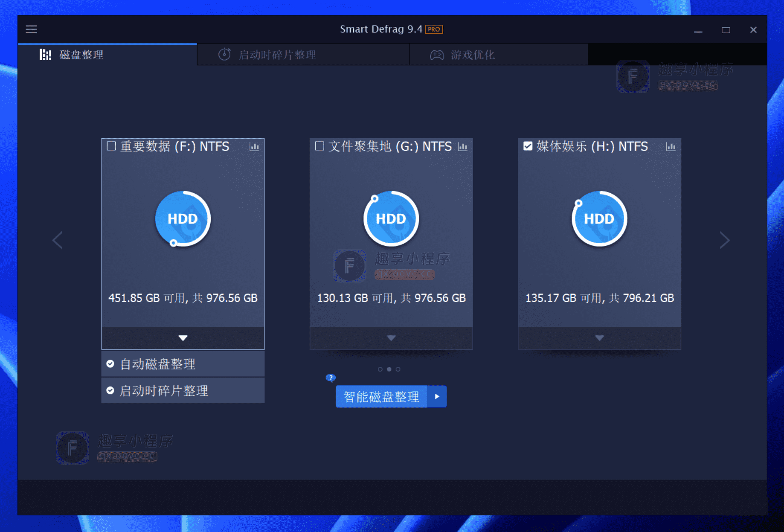Maximize the Smart Defrag window

click(726, 30)
